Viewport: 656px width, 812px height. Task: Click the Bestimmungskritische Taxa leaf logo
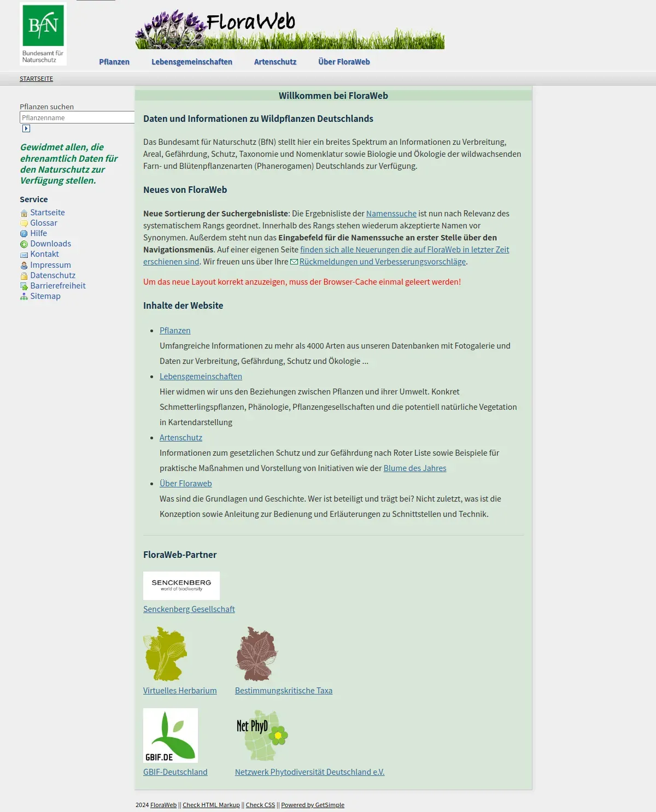pos(257,654)
